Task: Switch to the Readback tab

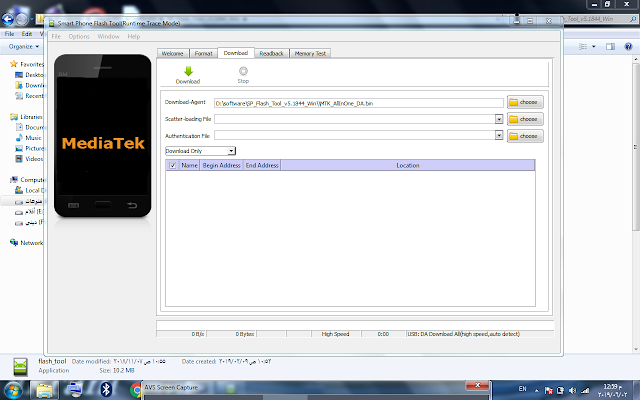Action: 271,53
